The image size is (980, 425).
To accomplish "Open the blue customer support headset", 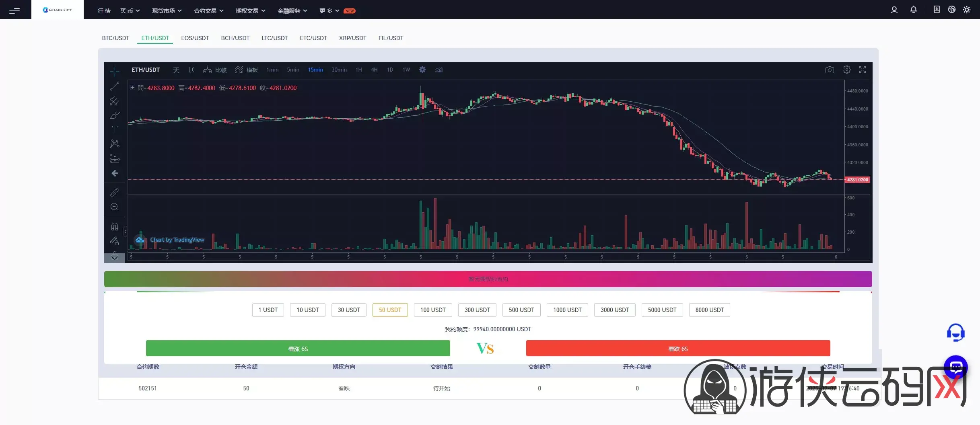I will click(955, 333).
